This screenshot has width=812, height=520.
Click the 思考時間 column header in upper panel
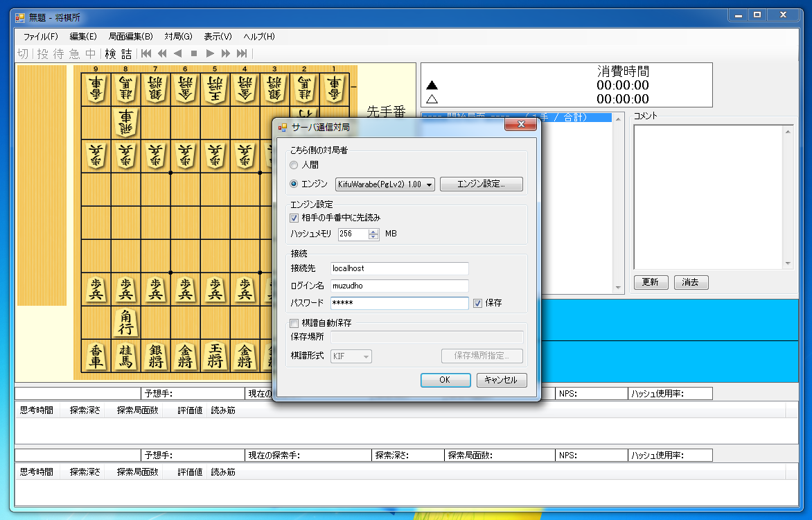pyautogui.click(x=37, y=410)
